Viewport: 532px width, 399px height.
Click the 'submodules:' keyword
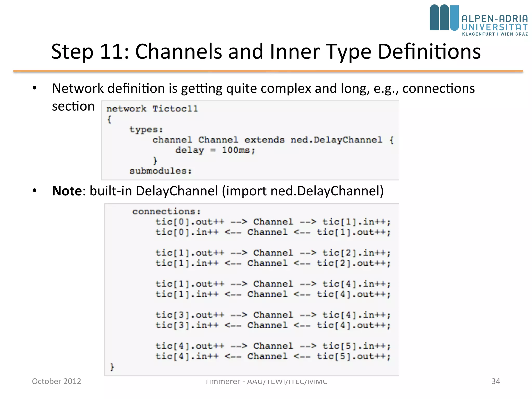(161, 171)
